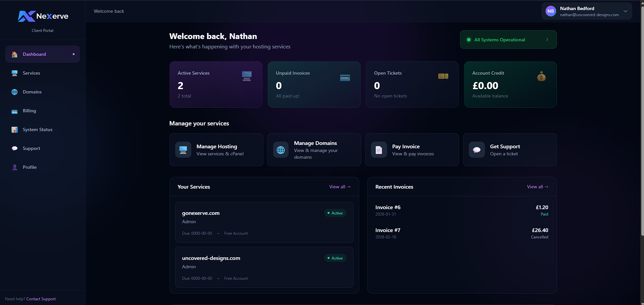
Task: Click the Manage Domains globe icon
Action: point(281,150)
